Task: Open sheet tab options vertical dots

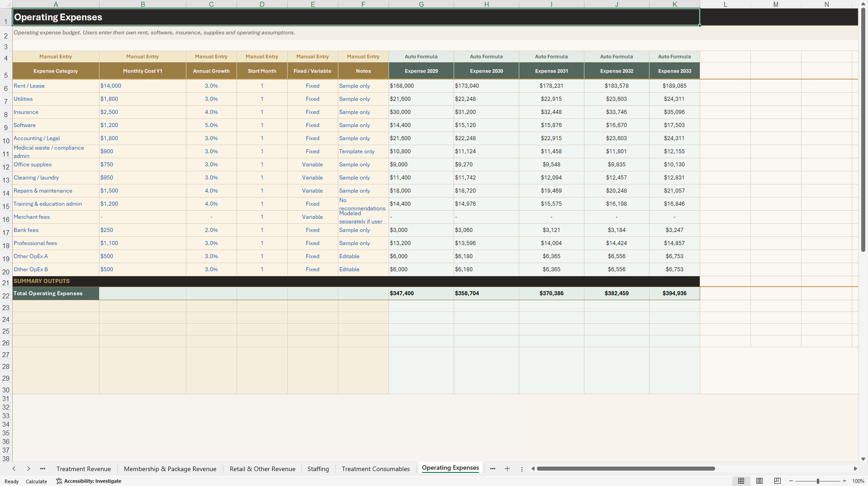Action: tap(522, 469)
